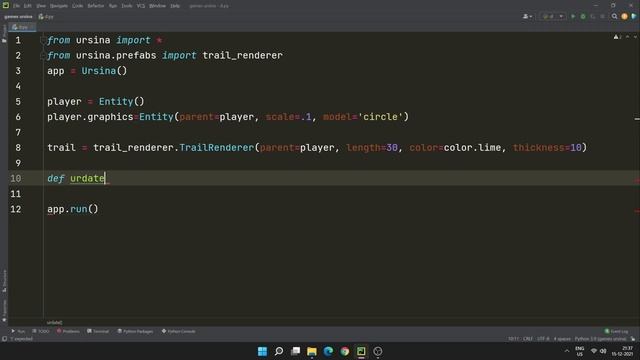
Task: Click the error stripe mark beside line 12
Action: (637, 211)
